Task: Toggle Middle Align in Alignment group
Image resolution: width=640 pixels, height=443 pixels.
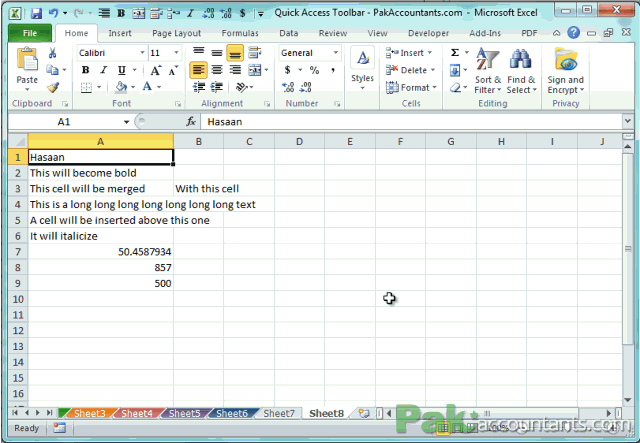Action: coord(217,52)
